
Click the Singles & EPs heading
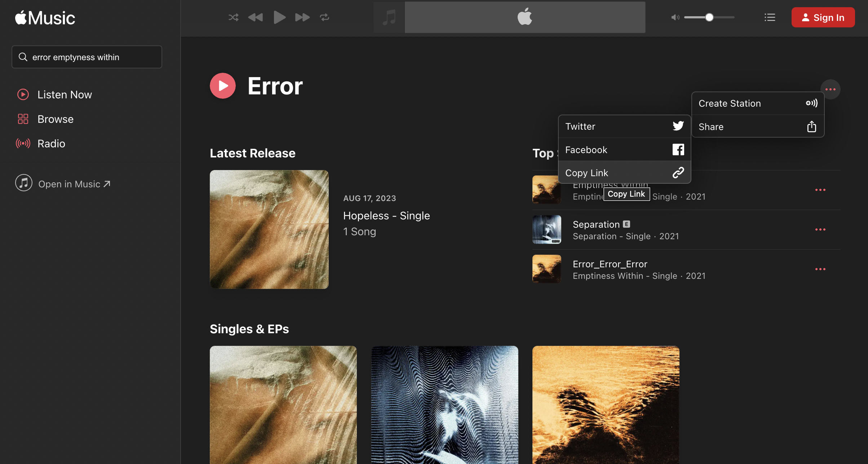point(249,329)
